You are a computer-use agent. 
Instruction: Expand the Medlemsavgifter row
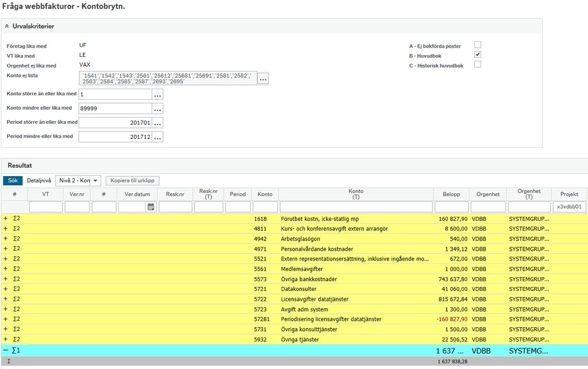coord(6,269)
